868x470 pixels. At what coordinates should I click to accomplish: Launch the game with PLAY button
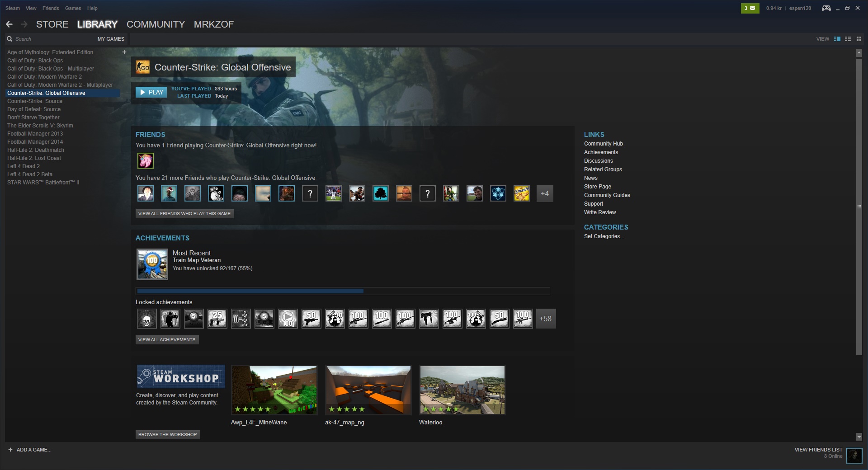click(151, 92)
